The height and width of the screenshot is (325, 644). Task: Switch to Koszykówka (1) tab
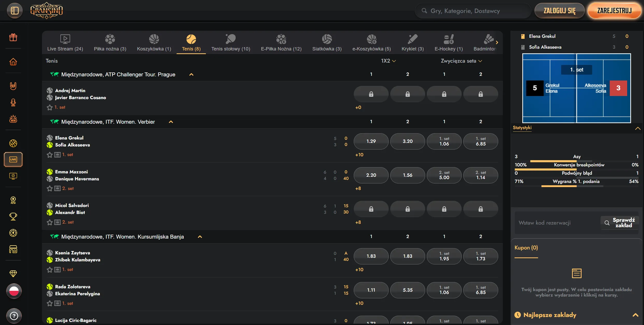154,43
